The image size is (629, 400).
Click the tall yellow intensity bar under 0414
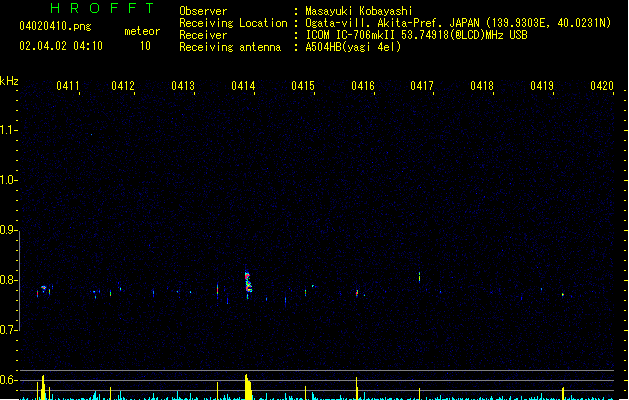[x=248, y=387]
